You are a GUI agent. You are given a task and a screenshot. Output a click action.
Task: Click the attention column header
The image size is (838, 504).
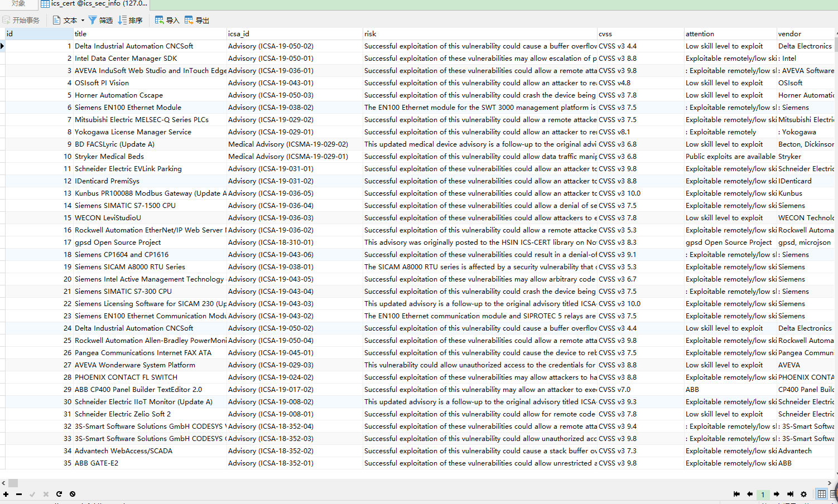click(730, 34)
